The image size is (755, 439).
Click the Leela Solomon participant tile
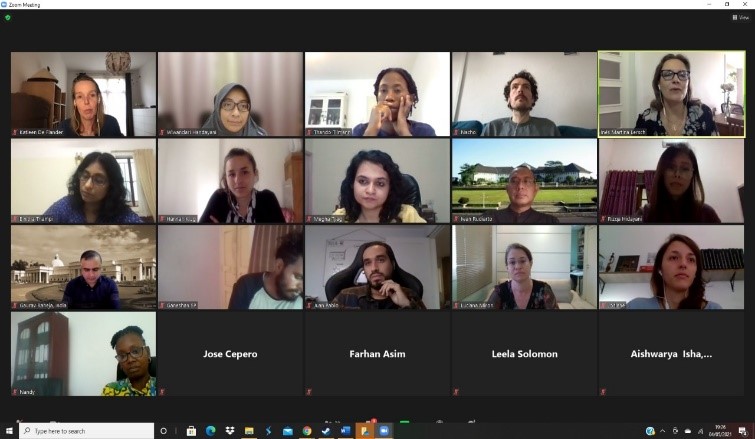click(524, 354)
